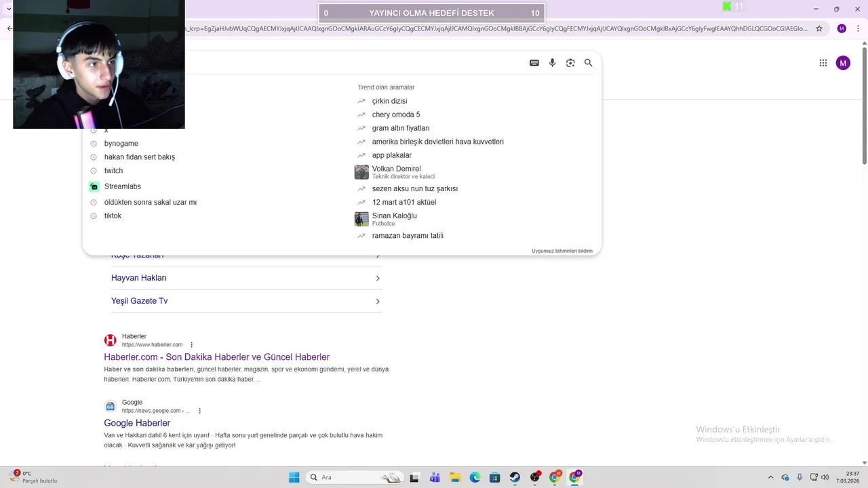Open the Haberler.com Son Dakika Haberler link

point(216,357)
